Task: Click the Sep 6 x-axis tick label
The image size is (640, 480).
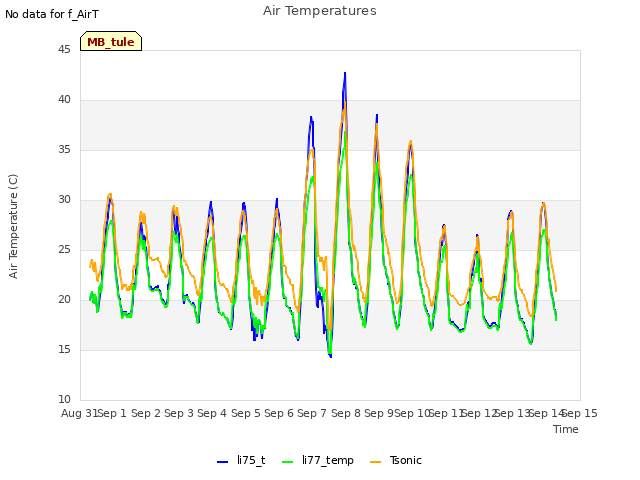Action: (279, 413)
